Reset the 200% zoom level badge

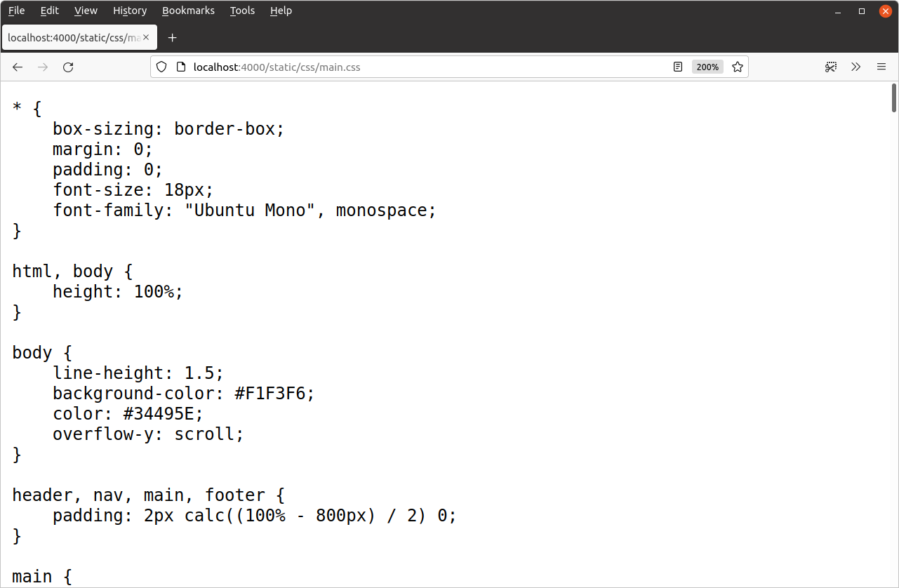tap(707, 67)
